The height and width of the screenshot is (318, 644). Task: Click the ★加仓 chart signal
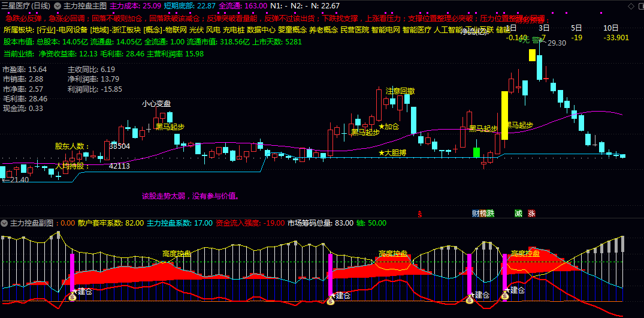(389, 127)
